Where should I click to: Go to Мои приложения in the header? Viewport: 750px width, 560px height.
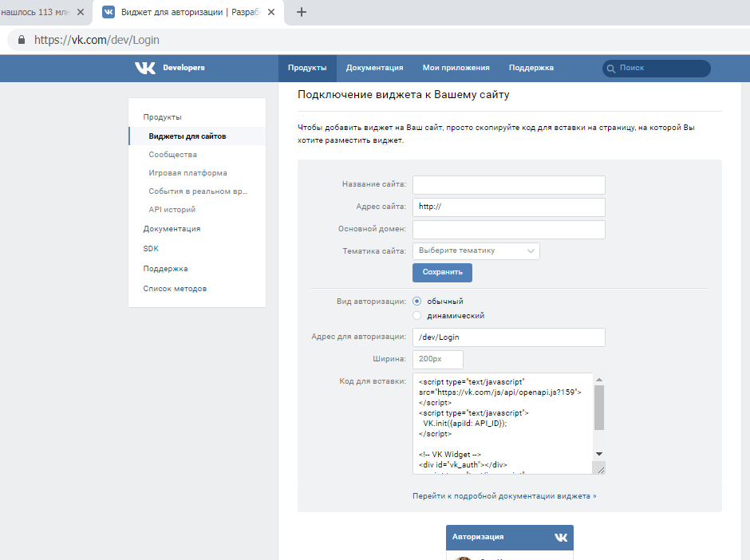[456, 68]
